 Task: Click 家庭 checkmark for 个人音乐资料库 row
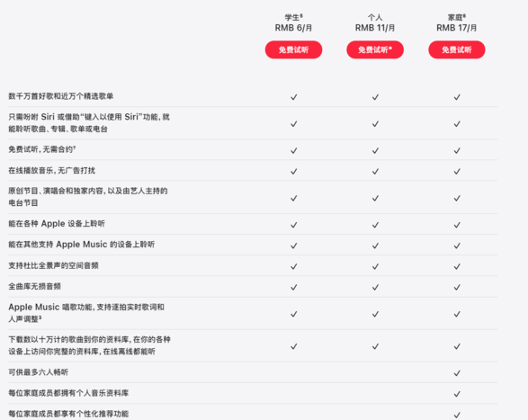click(457, 394)
